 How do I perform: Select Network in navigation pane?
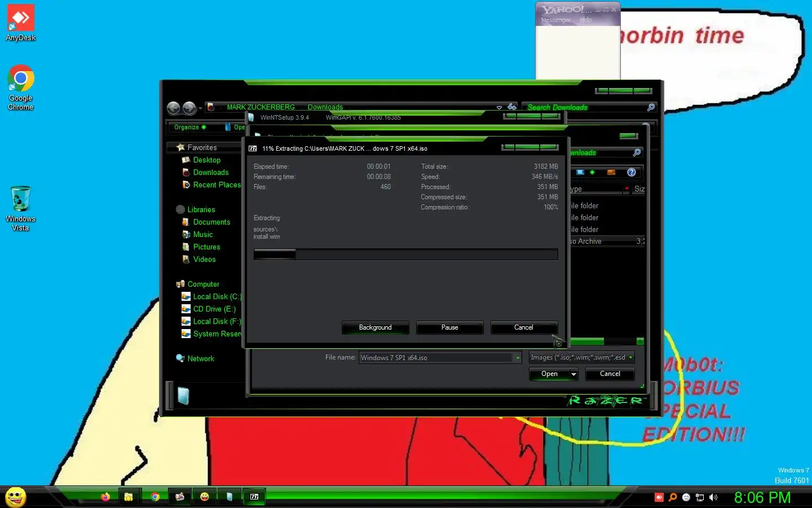[x=201, y=359]
